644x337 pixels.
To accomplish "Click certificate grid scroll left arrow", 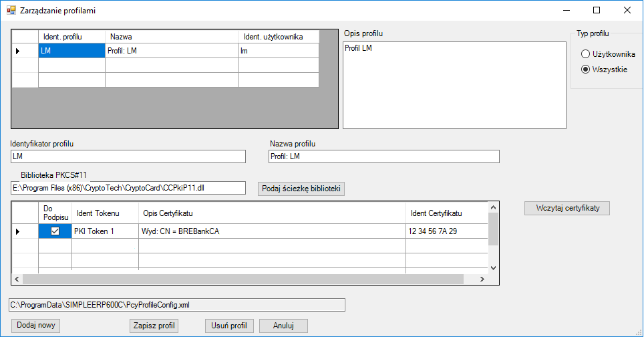I will coord(17,279).
